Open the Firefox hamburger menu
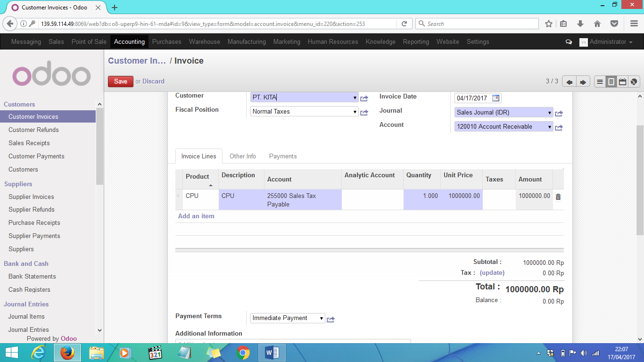The height and width of the screenshot is (362, 644). (x=634, y=24)
